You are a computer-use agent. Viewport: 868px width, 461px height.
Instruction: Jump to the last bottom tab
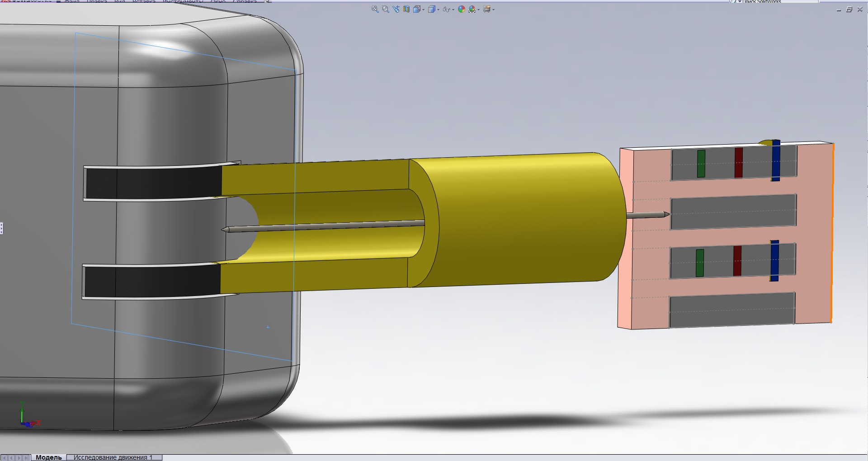point(26,457)
